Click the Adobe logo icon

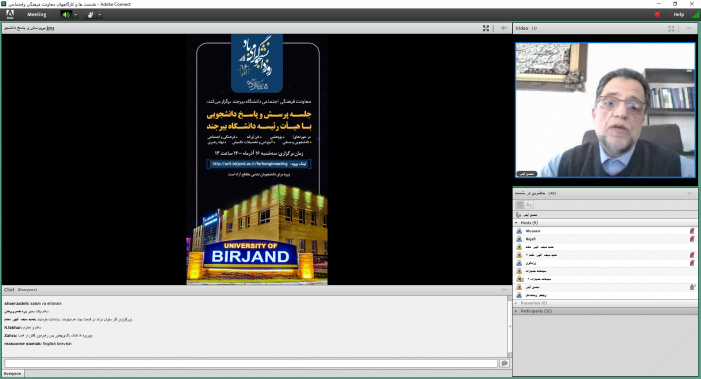(x=10, y=15)
